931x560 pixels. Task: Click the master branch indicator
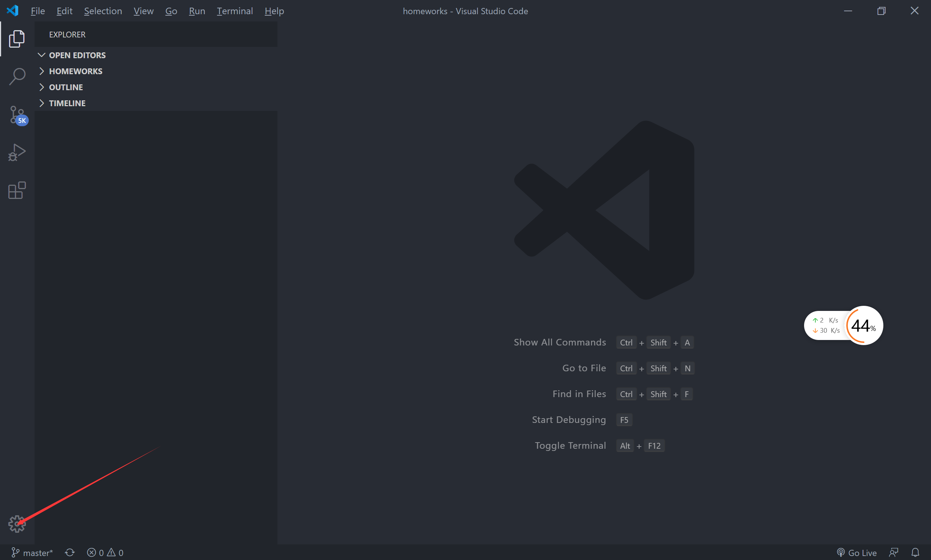[32, 552]
